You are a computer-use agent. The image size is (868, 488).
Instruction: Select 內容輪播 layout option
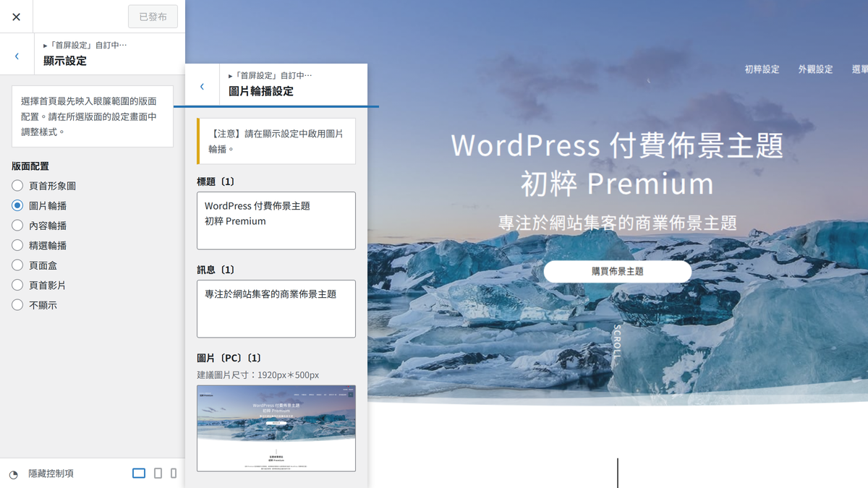[17, 226]
